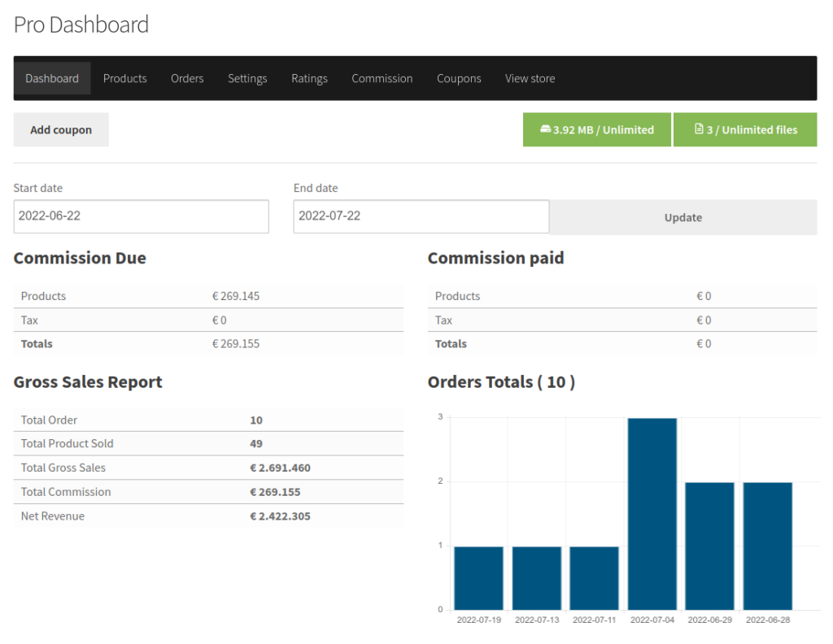Click the 3 / Unlimited files button

tap(745, 129)
